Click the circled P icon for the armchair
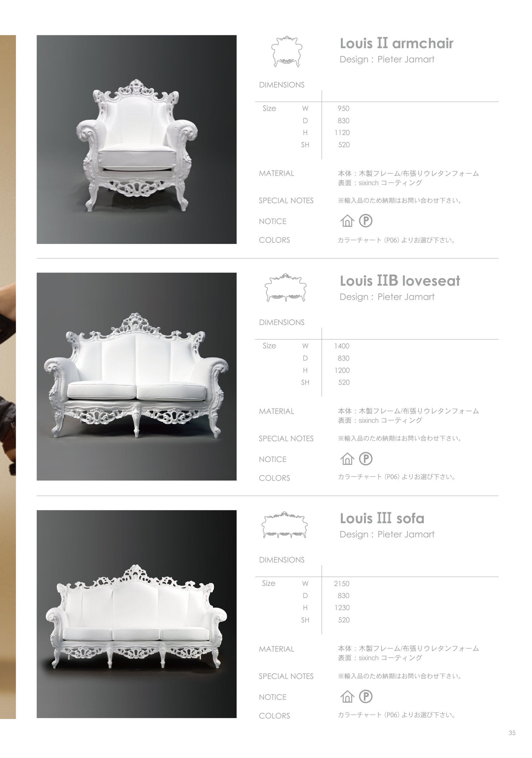 coord(366,221)
